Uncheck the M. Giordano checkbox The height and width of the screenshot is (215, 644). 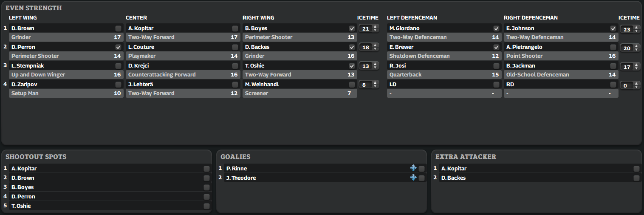click(x=496, y=28)
